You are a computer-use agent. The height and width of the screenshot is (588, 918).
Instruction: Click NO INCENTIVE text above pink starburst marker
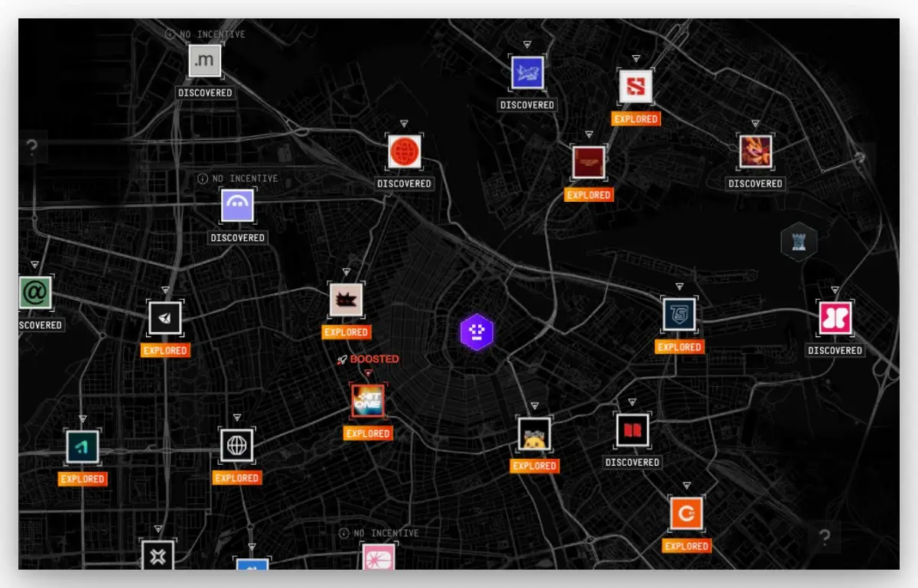tap(386, 532)
